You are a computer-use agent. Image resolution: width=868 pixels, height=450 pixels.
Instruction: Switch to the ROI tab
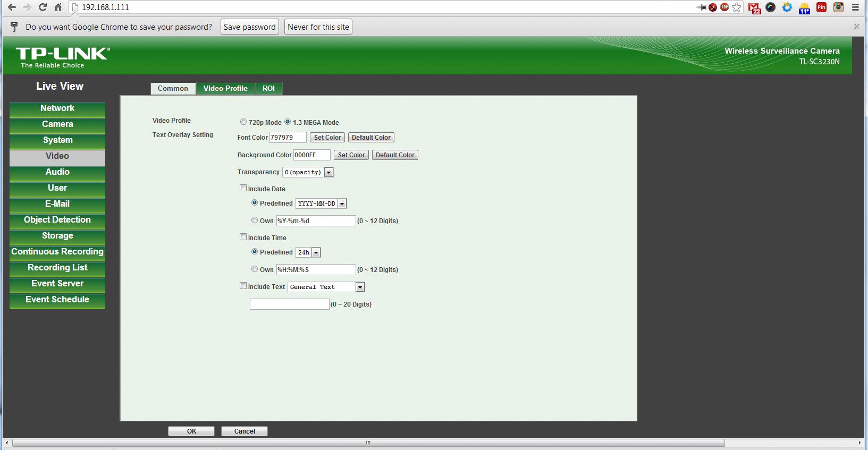pyautogui.click(x=268, y=88)
